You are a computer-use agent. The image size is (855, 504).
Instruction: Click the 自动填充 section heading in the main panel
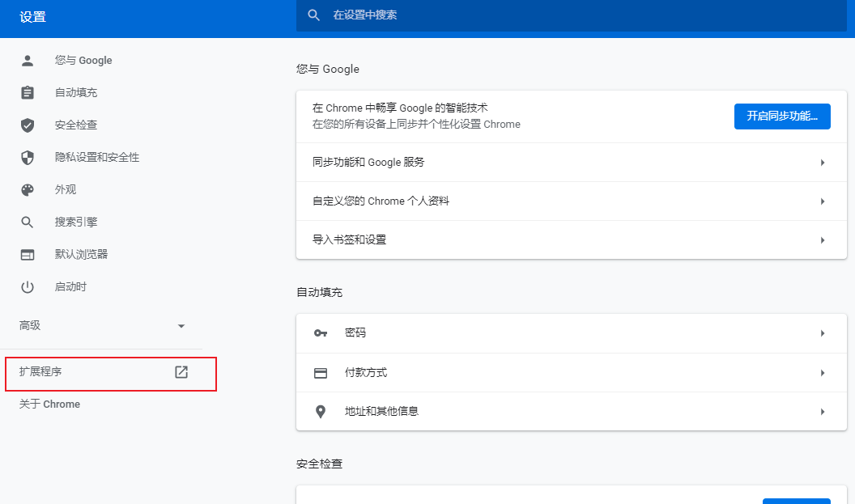pos(319,293)
